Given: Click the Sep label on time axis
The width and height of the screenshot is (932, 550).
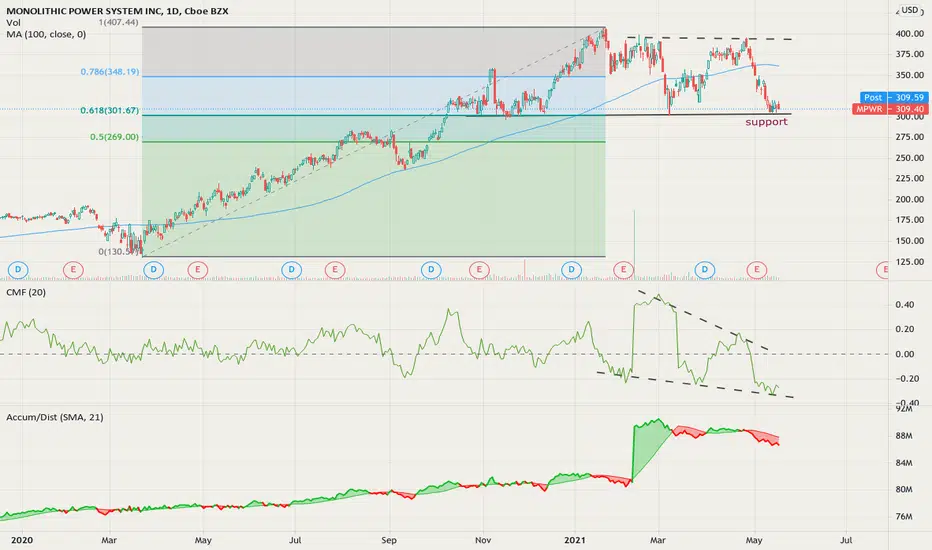Looking at the screenshot, I should pos(389,540).
